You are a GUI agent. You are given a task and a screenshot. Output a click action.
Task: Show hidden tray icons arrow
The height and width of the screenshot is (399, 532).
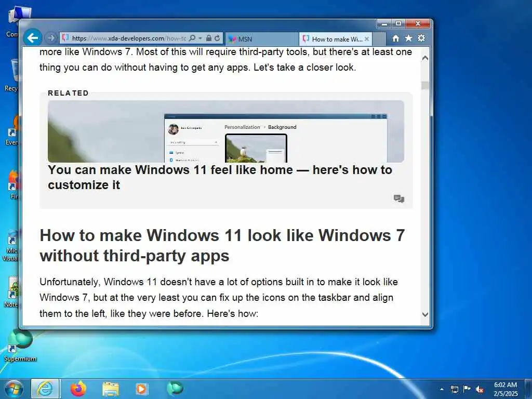(442, 389)
